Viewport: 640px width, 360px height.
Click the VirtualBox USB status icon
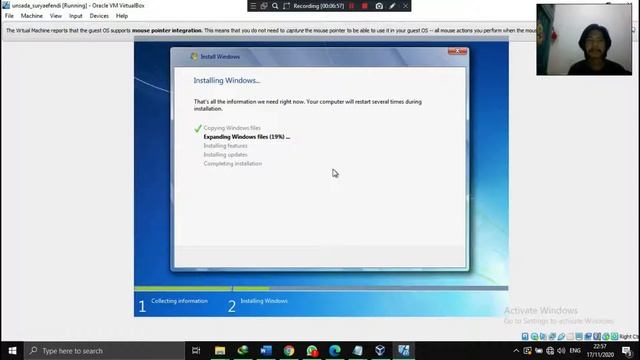561,336
